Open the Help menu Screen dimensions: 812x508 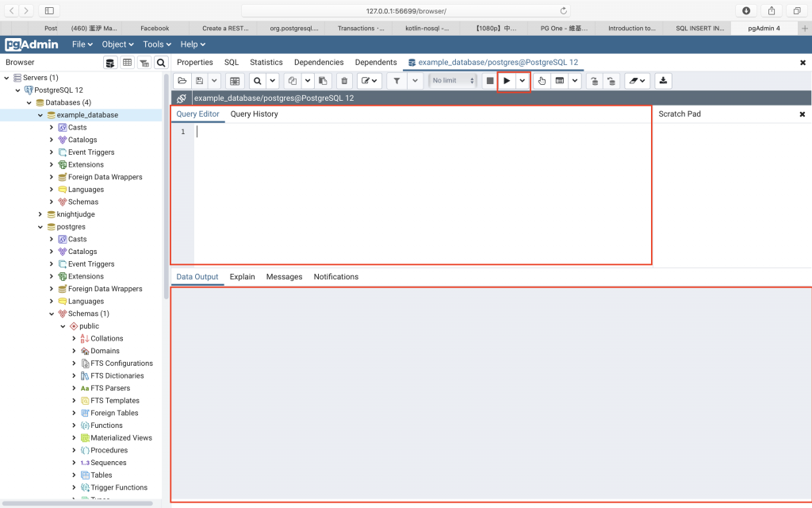(x=193, y=44)
